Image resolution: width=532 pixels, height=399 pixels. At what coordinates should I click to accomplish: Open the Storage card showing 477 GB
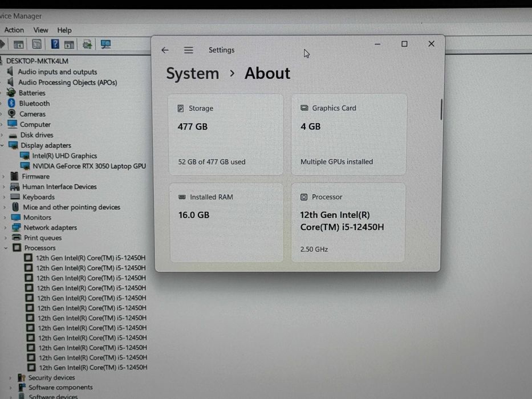pyautogui.click(x=226, y=135)
